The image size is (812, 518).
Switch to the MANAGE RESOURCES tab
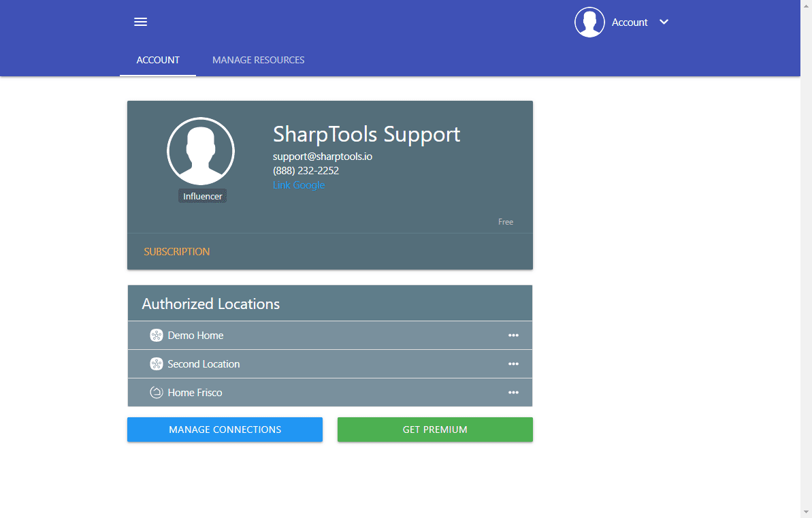(259, 60)
